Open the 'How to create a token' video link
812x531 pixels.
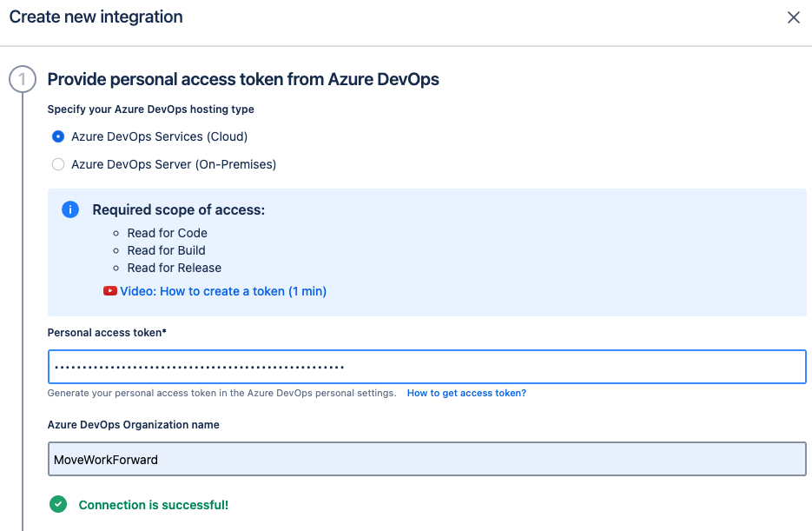point(223,291)
